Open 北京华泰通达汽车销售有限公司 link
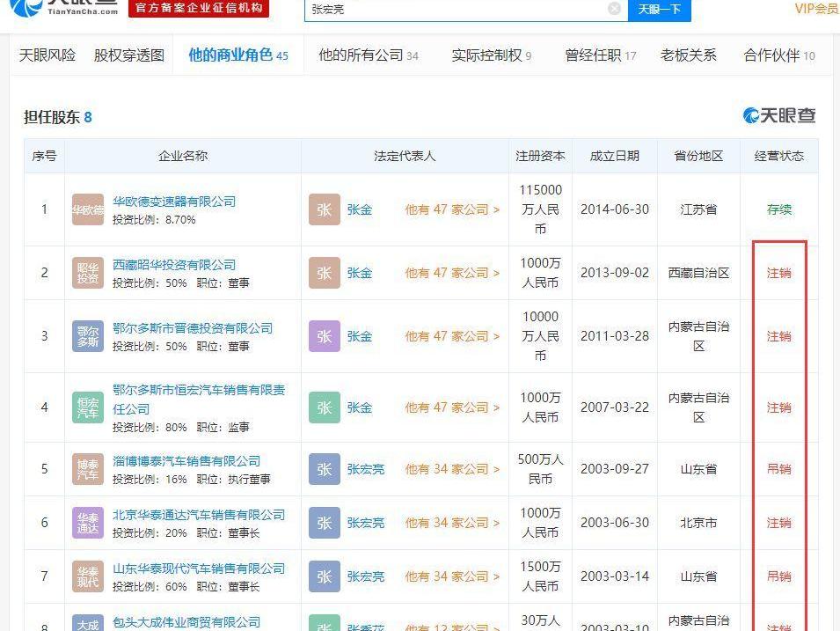Viewport: 840px width, 631px height. pyautogui.click(x=199, y=515)
